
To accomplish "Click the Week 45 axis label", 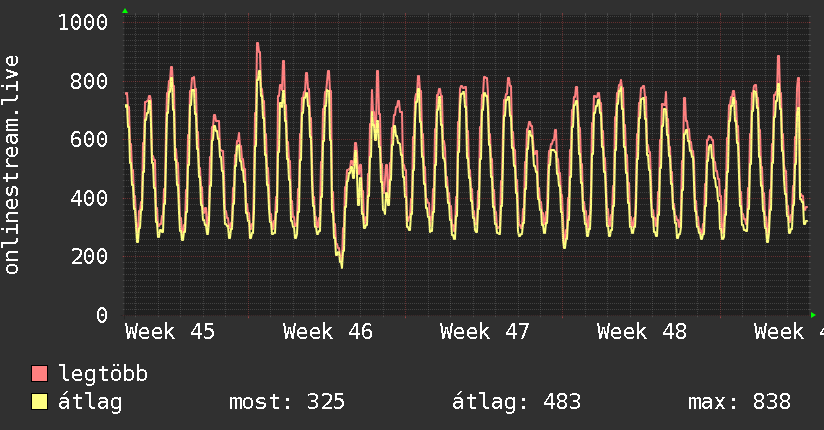I will pos(170,332).
